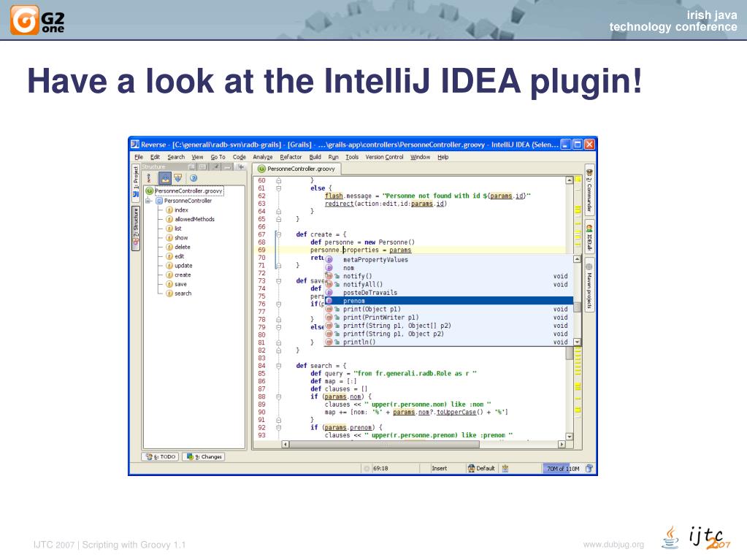Choose metaPropertyValues from completion popup
This screenshot has height=560, width=747.
[448, 259]
